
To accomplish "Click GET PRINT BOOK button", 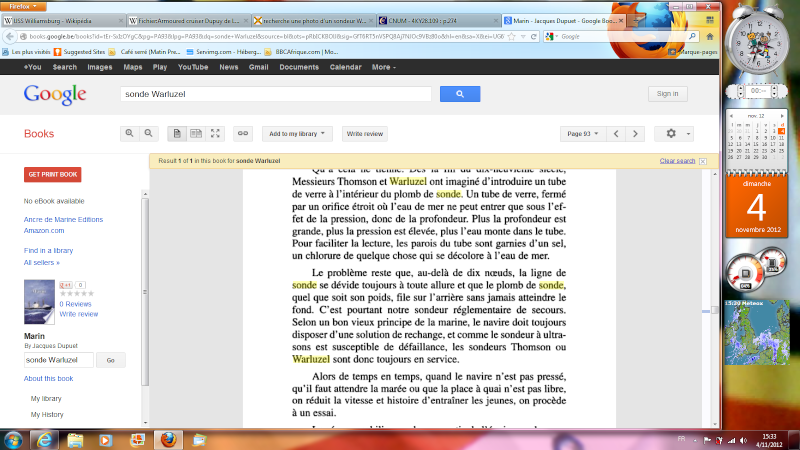I will tap(53, 174).
